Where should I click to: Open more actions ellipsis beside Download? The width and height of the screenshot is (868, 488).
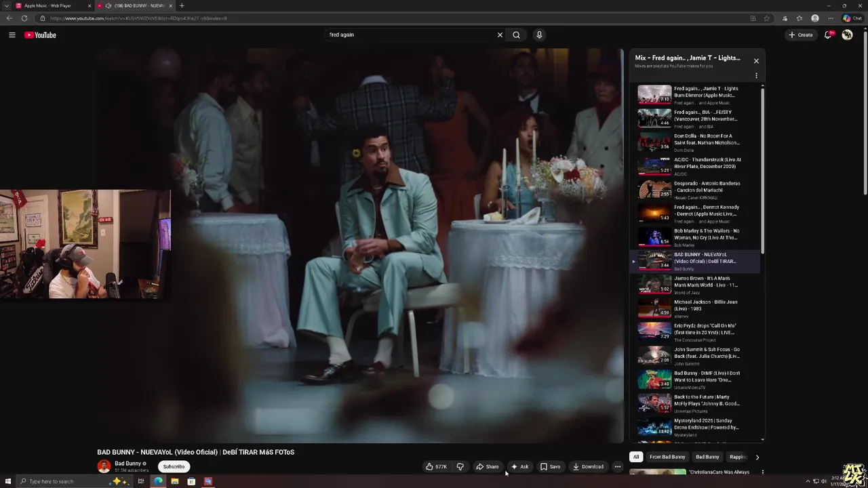[x=617, y=466]
